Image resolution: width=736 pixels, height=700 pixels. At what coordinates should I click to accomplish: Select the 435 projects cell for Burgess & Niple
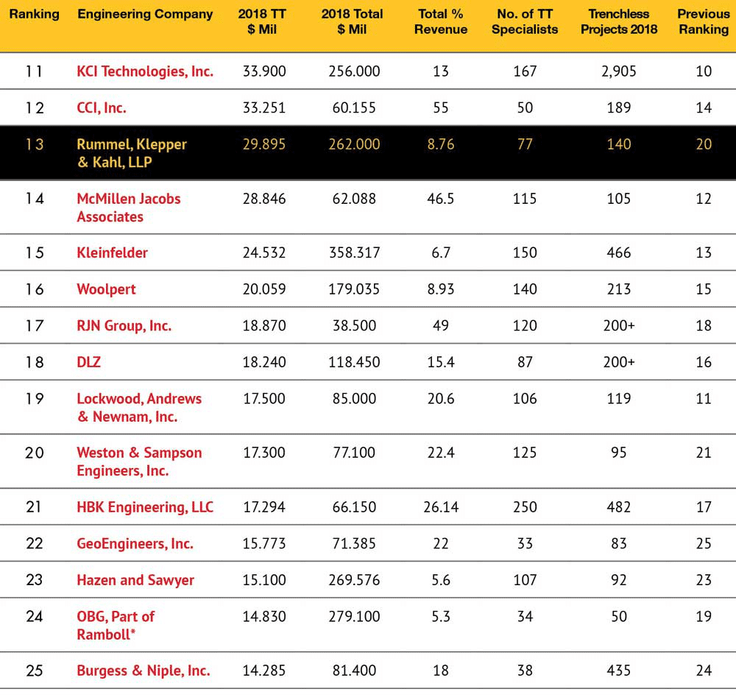(619, 671)
